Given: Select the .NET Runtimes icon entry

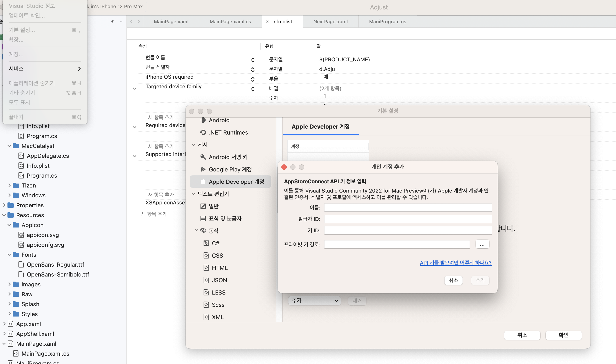Looking at the screenshot, I should pos(203,133).
